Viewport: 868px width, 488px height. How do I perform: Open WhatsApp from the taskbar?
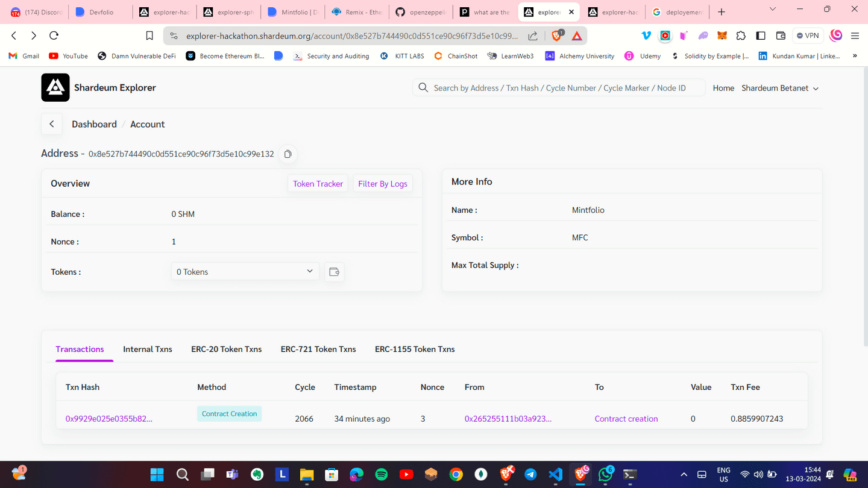(605, 475)
